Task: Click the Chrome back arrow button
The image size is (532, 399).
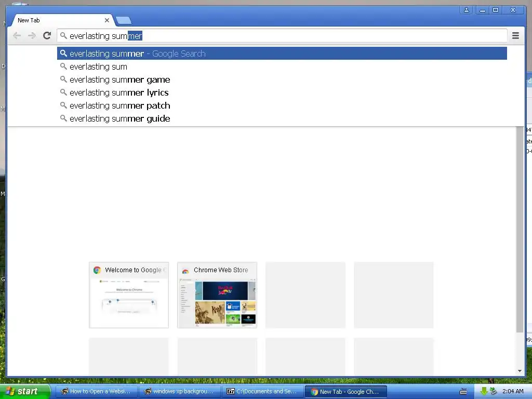Action: click(17, 36)
